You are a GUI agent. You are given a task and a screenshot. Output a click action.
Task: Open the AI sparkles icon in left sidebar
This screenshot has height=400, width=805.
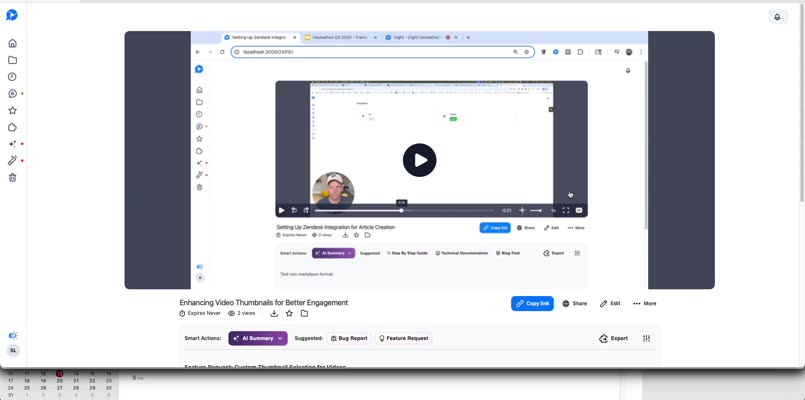pos(12,144)
